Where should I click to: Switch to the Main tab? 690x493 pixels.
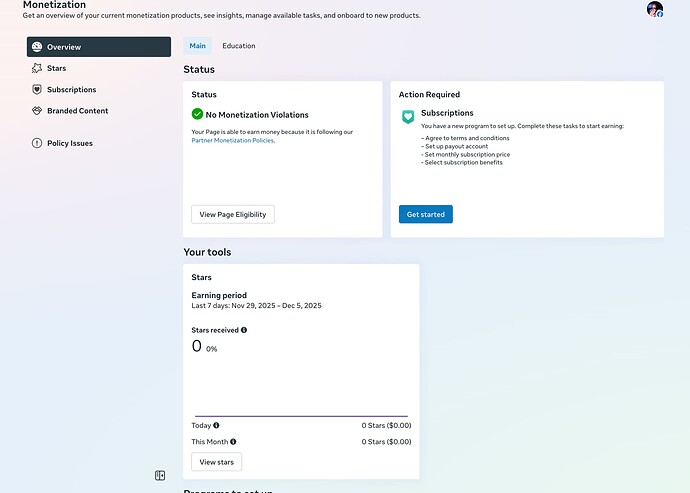pyautogui.click(x=198, y=46)
